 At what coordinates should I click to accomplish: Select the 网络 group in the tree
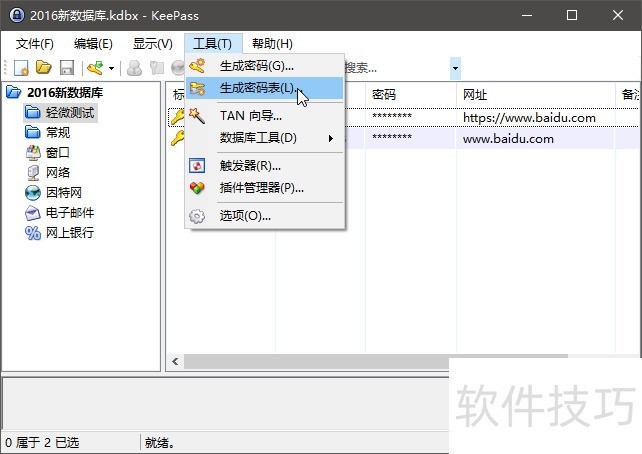click(57, 172)
